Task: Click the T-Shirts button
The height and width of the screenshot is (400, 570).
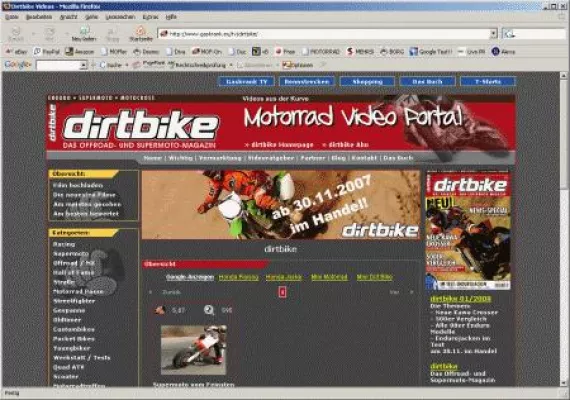Action: [488, 81]
